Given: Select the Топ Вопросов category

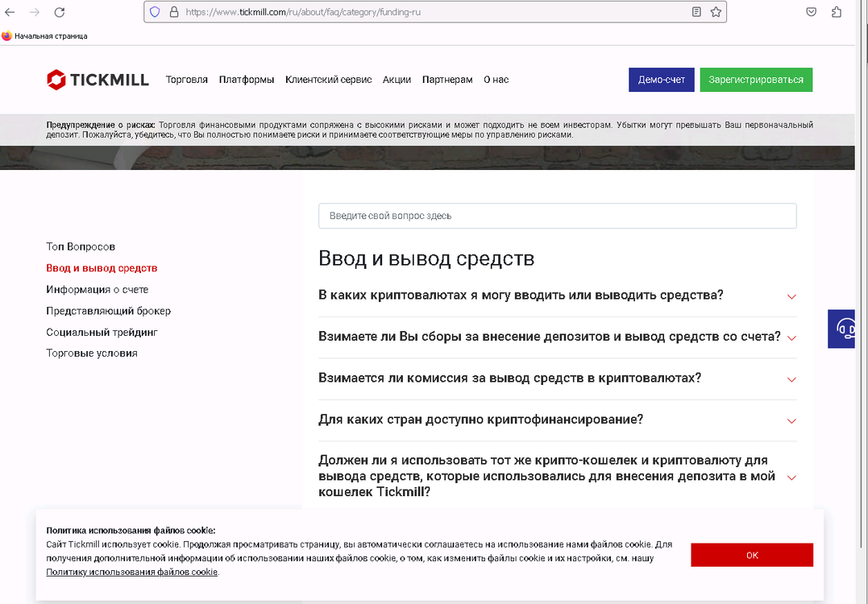Looking at the screenshot, I should point(81,246).
